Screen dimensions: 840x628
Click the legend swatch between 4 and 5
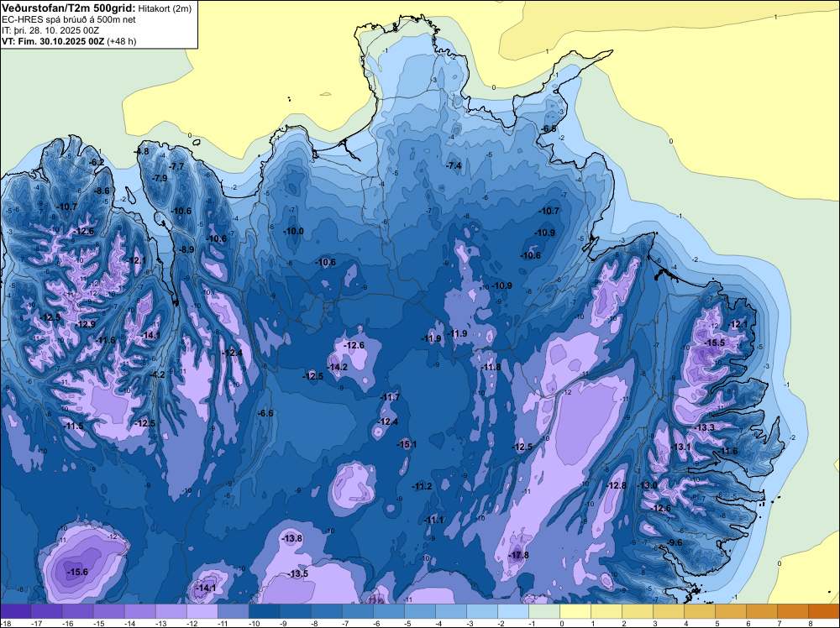point(700,611)
